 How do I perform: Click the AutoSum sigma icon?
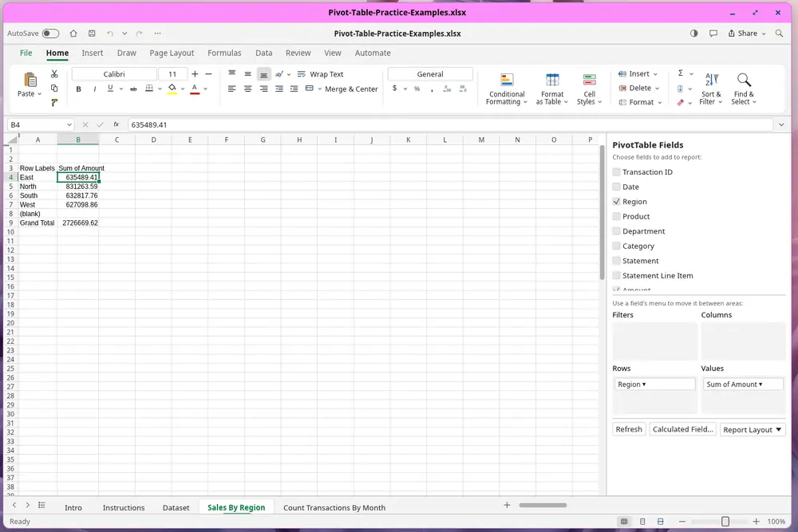(x=681, y=73)
